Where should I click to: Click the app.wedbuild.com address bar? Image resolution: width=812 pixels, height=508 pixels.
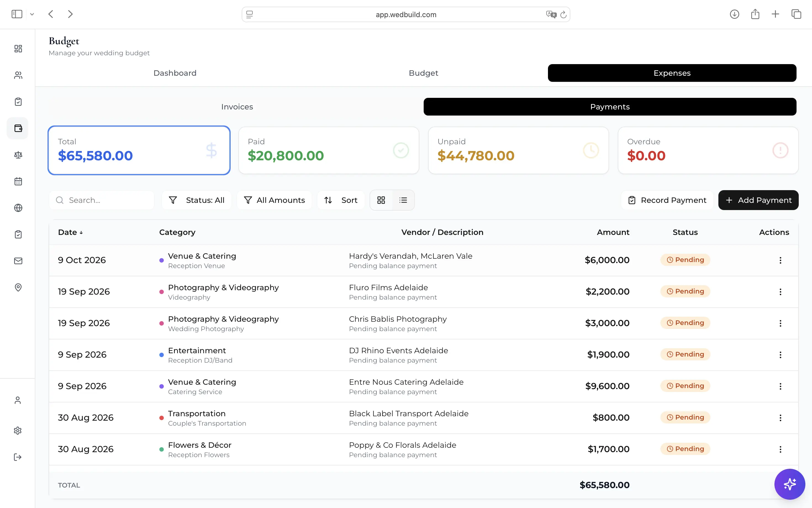(x=406, y=14)
